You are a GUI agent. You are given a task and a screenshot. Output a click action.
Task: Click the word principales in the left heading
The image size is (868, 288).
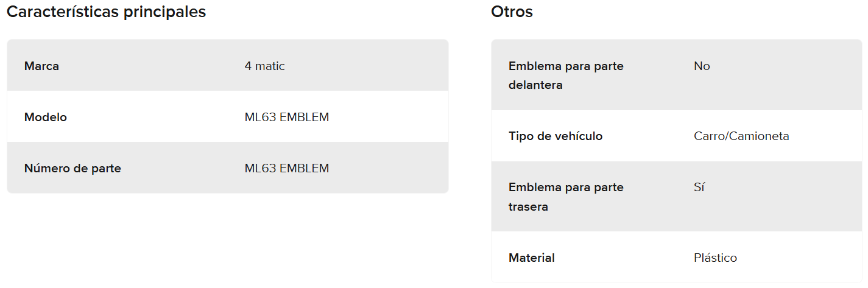pyautogui.click(x=165, y=12)
